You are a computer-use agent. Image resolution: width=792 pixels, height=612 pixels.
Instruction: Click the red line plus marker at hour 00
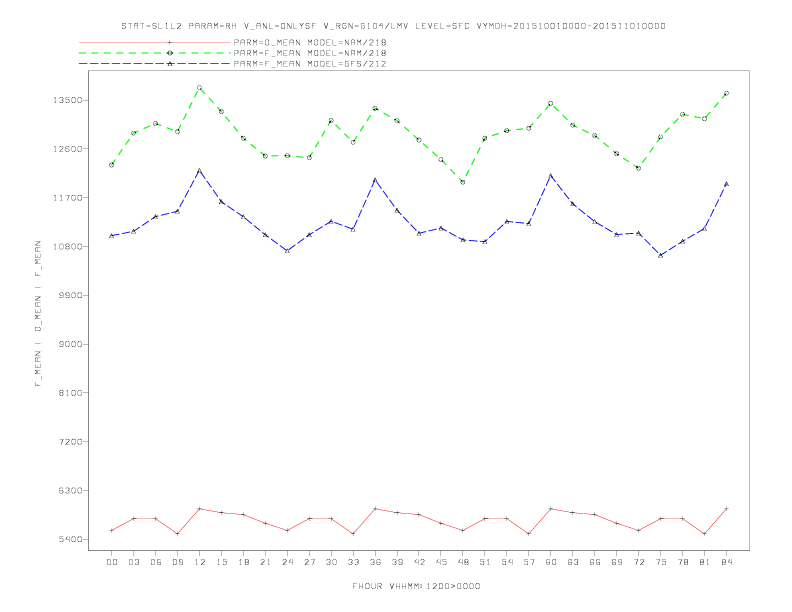112,530
